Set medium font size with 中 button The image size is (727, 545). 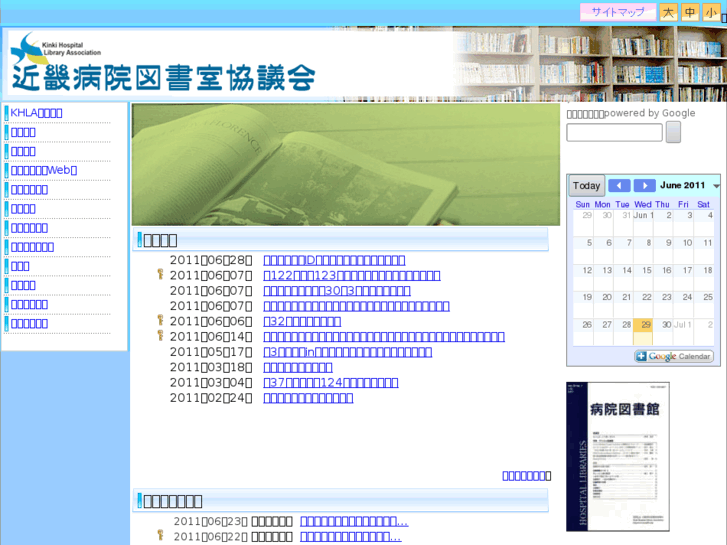tap(690, 12)
